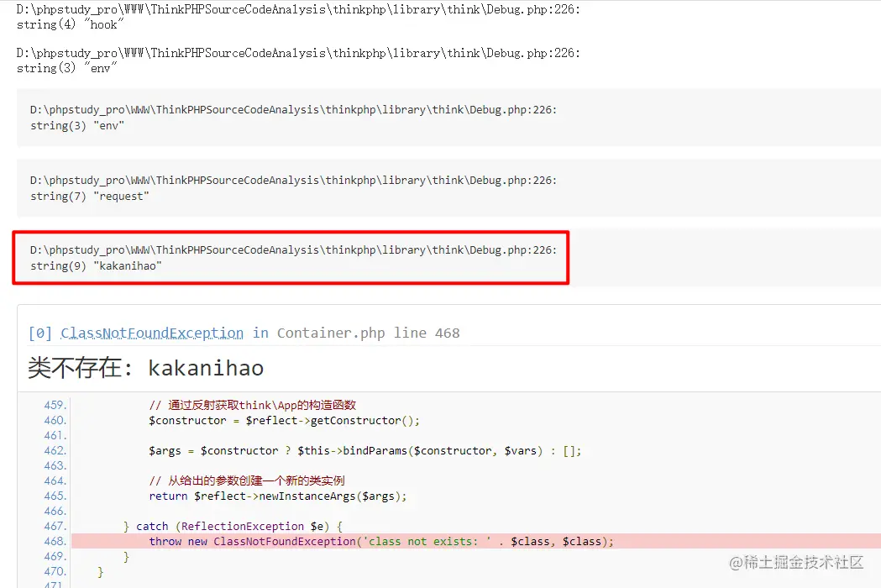This screenshot has height=588, width=881.
Task: Click the comment '从给出的参数创建一个新的类实例'
Action: pyautogui.click(x=247, y=480)
